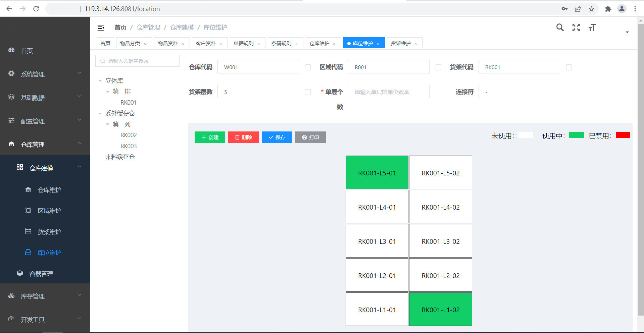Bookmark this page with the star icon
This screenshot has height=333, width=644.
[x=591, y=9]
